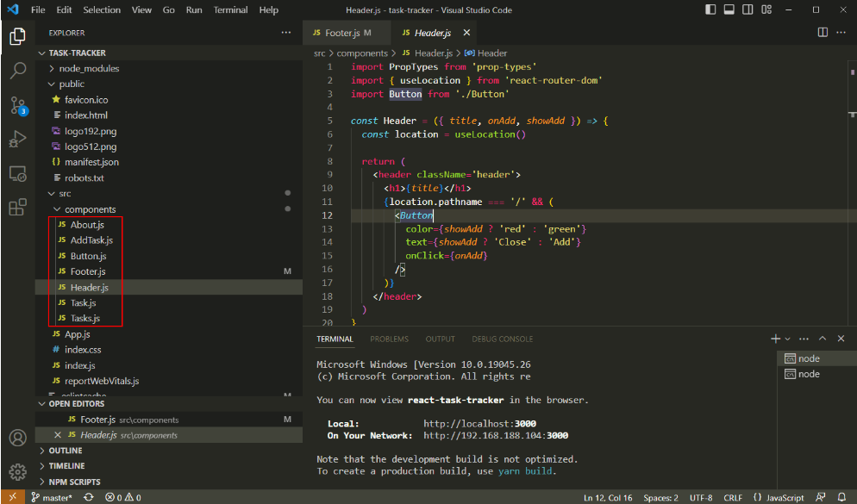Switch to the PROBLEMS panel tab
This screenshot has width=857, height=504.
(389, 339)
